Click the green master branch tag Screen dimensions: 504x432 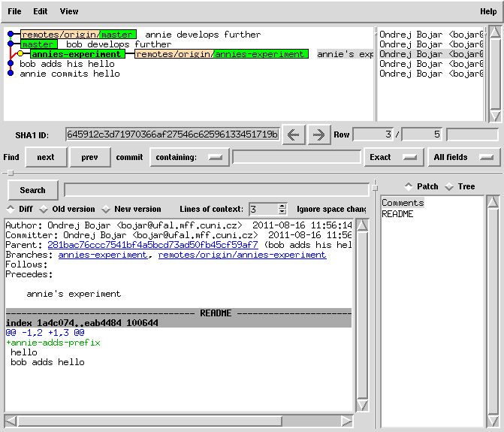(x=38, y=44)
